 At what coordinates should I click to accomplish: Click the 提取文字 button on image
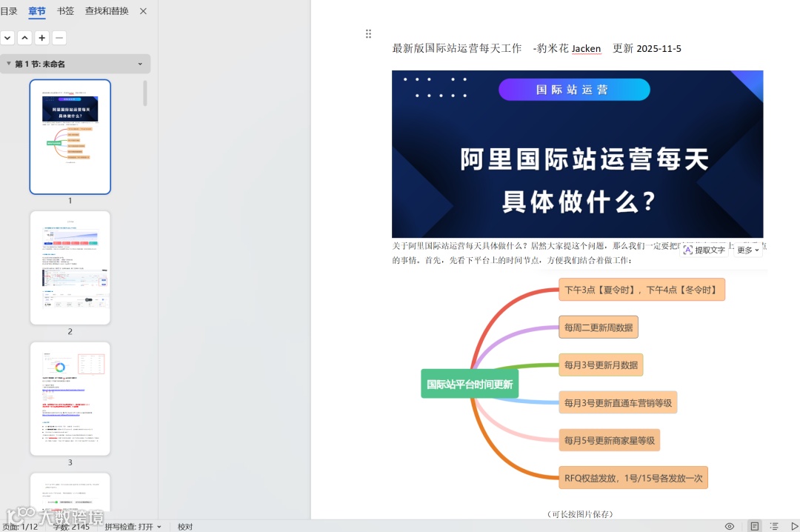pyautogui.click(x=704, y=250)
